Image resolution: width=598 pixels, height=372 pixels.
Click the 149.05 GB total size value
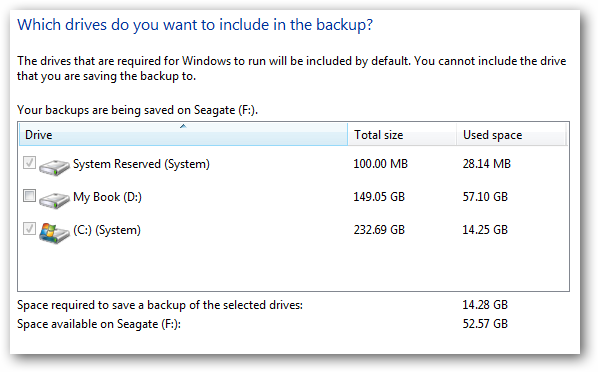point(379,197)
